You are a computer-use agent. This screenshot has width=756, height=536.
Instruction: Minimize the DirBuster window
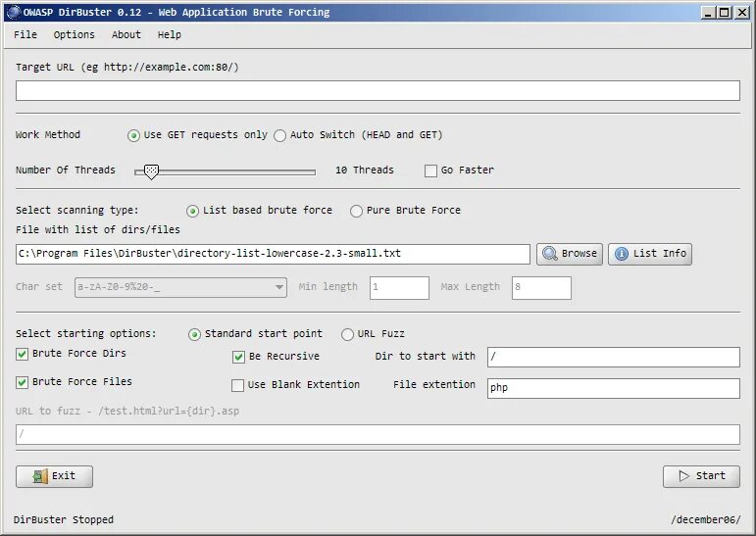[x=708, y=13]
